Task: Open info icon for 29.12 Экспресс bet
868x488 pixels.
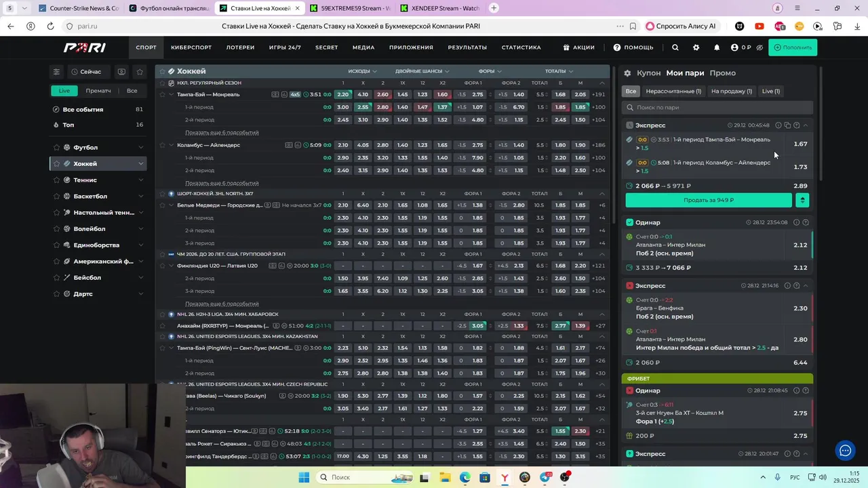Action: [x=778, y=125]
